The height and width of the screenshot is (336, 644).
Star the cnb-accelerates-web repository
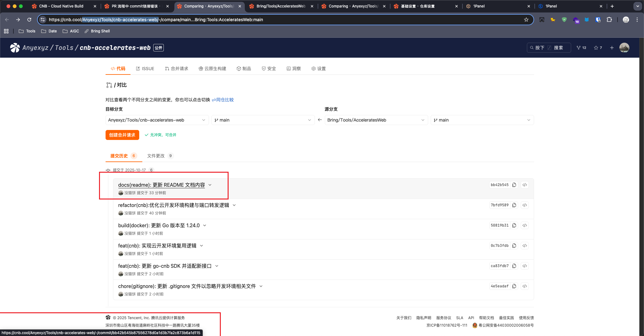[598, 48]
